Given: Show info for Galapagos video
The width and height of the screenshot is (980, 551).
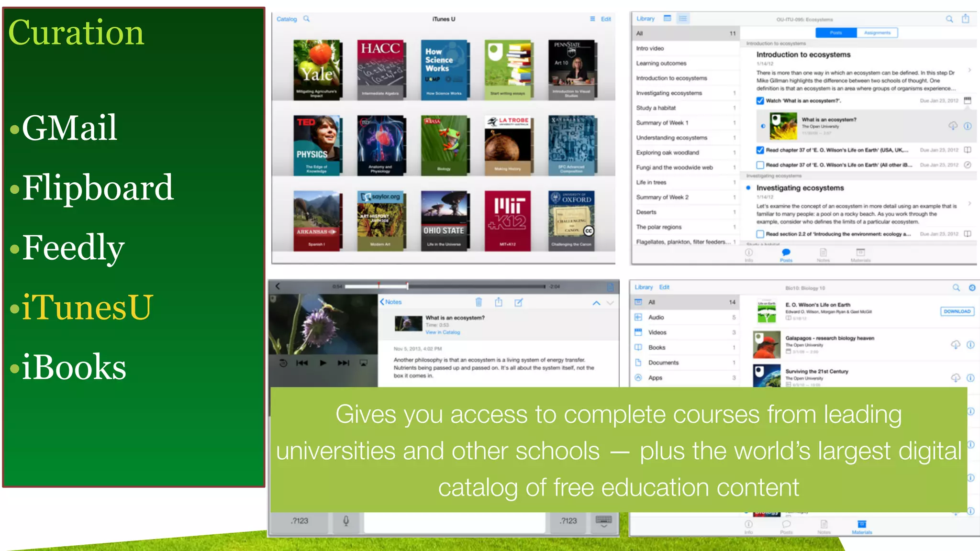Looking at the screenshot, I should pos(970,344).
